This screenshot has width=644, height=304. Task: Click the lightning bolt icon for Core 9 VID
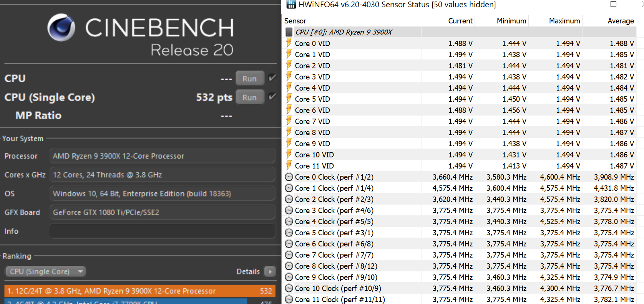[x=289, y=143]
